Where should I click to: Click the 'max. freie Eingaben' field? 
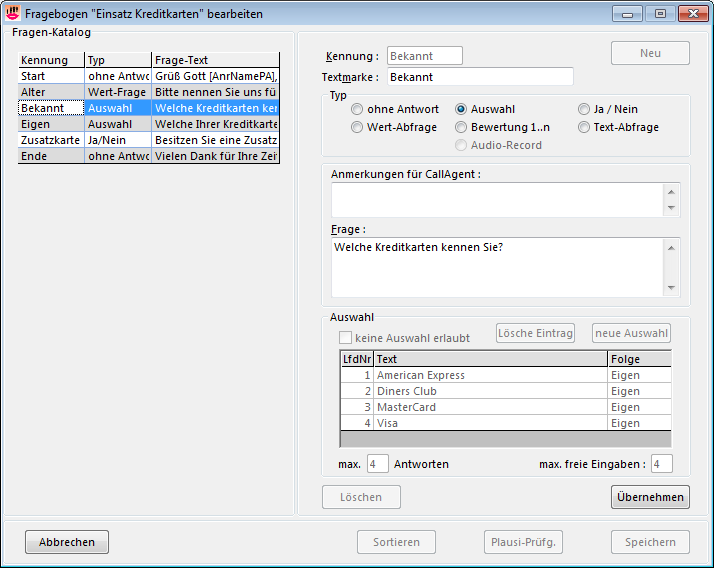pyautogui.click(x=661, y=464)
